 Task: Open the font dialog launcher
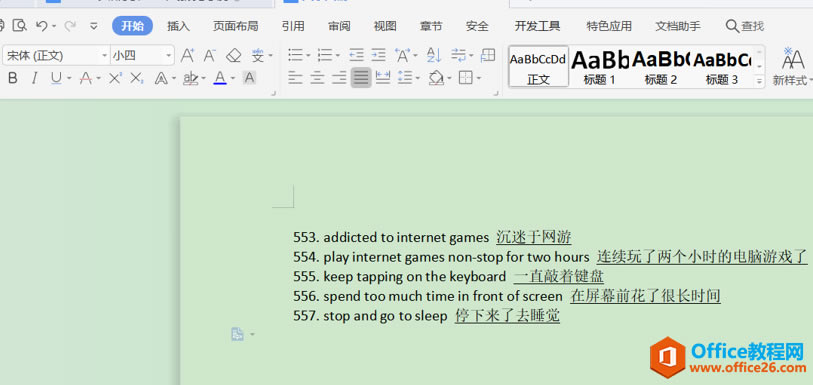274,93
